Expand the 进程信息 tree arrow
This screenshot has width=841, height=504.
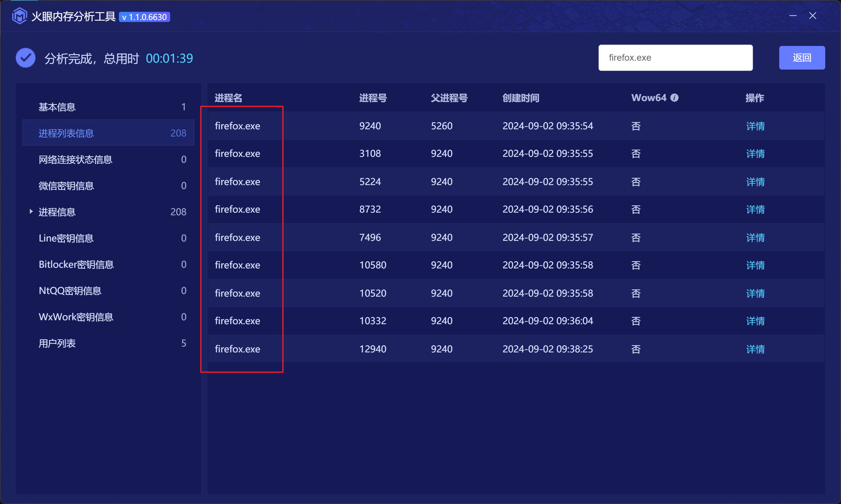(31, 212)
